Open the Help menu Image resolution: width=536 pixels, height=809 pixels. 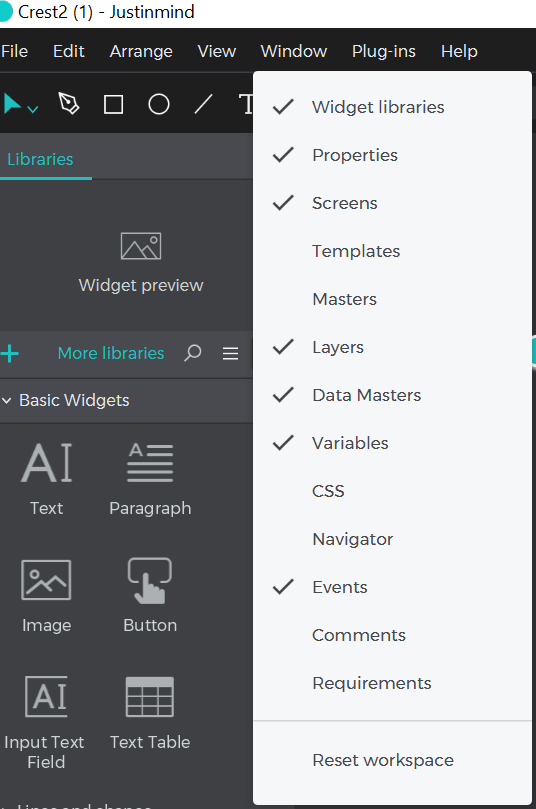tap(459, 51)
